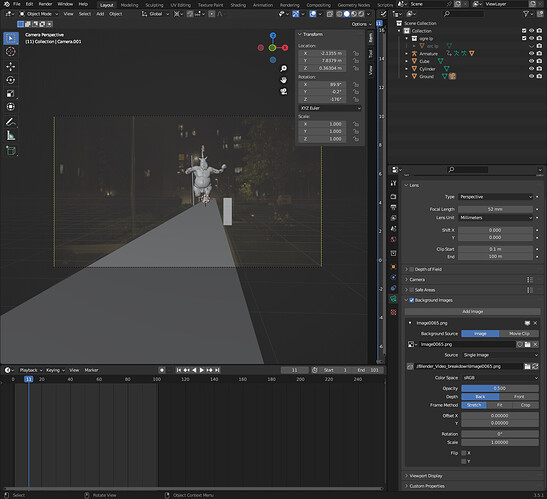Open the Output properties tab icon
The height and width of the screenshot is (499, 547).
pos(394,207)
